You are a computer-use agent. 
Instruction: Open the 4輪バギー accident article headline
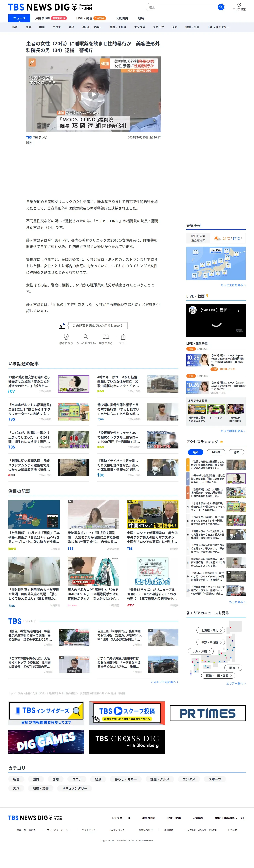coord(118,382)
